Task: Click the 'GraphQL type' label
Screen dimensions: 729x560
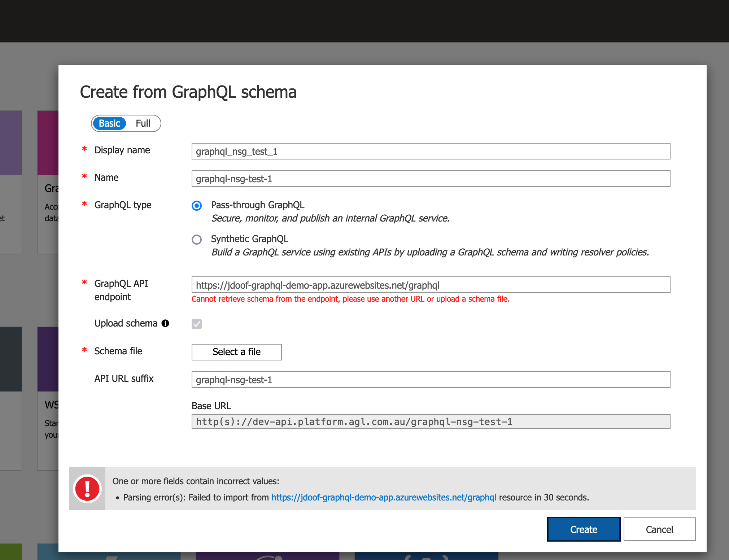Action: (x=123, y=205)
